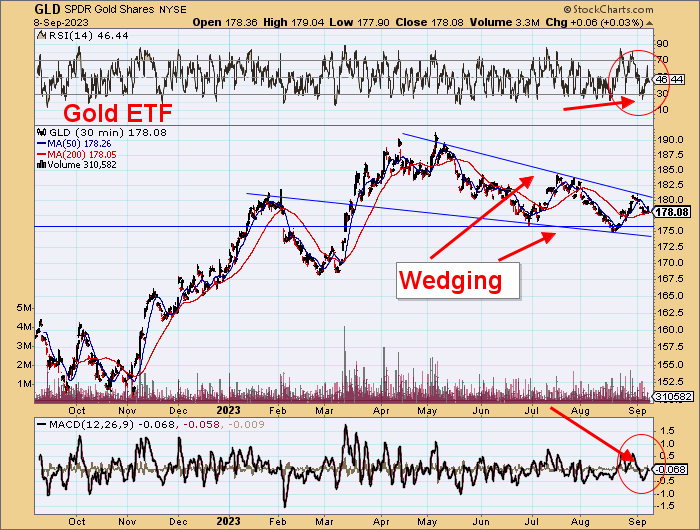This screenshot has height=530, width=700.
Task: Click the Close 178.08 header value
Action: tap(429, 22)
